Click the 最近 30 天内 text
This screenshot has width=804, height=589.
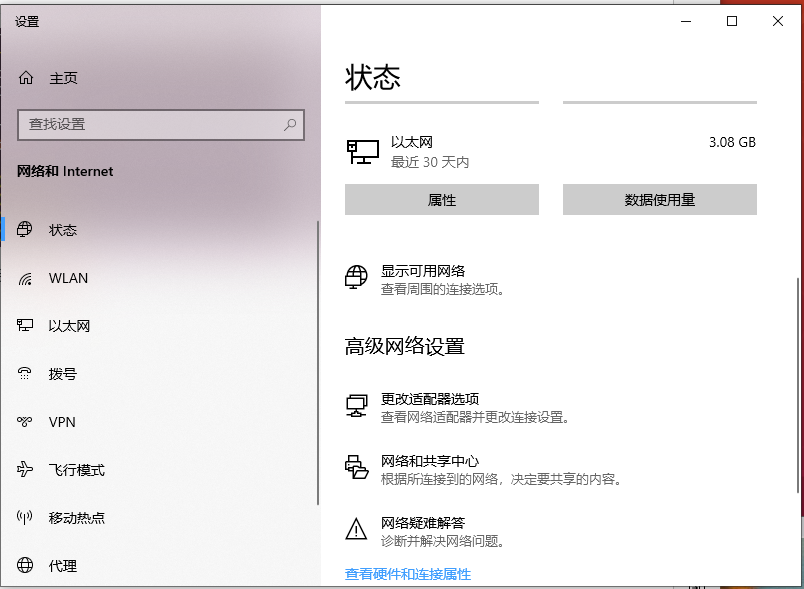pos(430,162)
